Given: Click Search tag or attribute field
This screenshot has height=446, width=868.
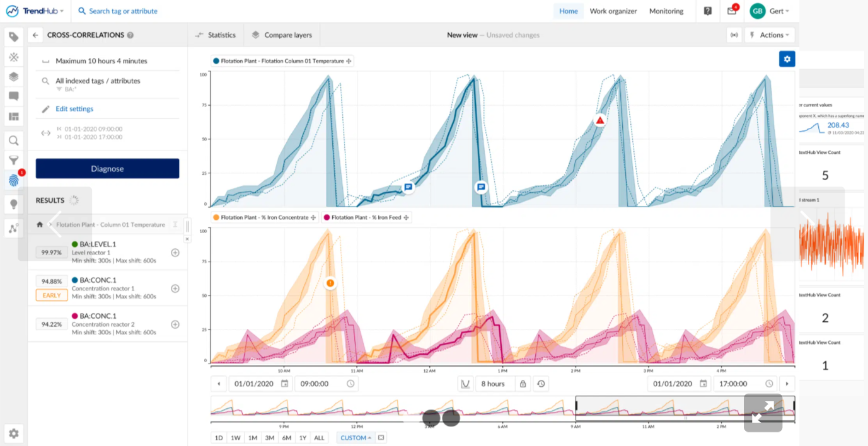Looking at the screenshot, I should (x=123, y=11).
